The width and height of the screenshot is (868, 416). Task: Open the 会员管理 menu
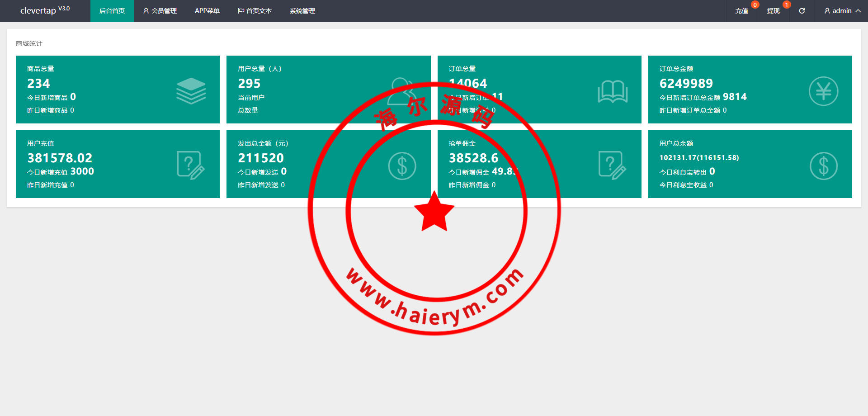(160, 11)
